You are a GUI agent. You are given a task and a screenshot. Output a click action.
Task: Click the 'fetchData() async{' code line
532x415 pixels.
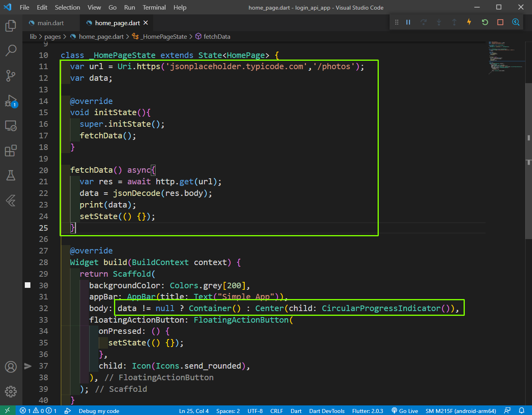[113, 170]
